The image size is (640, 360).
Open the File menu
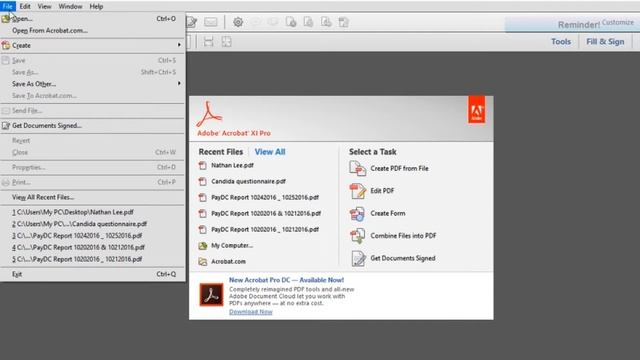tap(7, 6)
